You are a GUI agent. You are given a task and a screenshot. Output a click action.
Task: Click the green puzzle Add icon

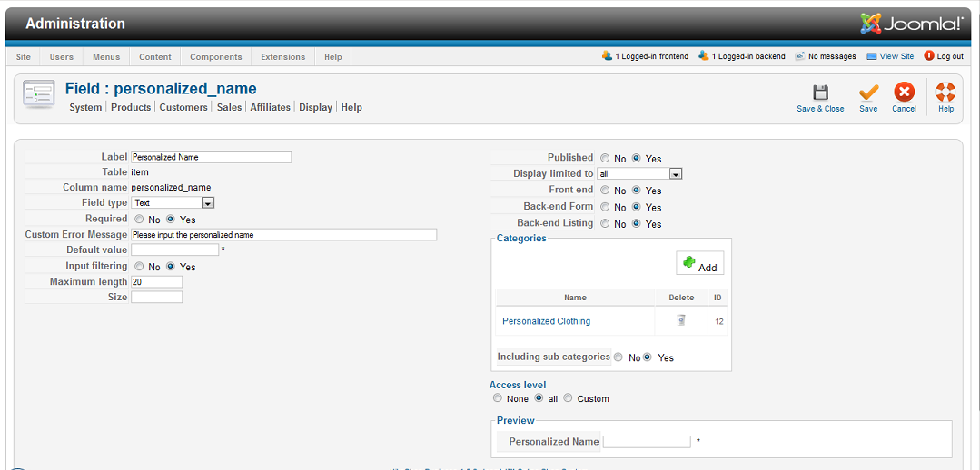click(x=689, y=263)
